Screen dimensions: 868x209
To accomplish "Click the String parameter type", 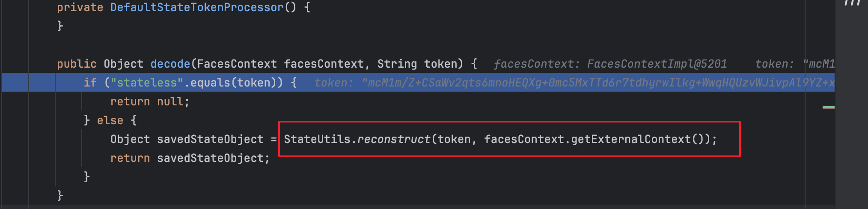I will click(x=397, y=64).
